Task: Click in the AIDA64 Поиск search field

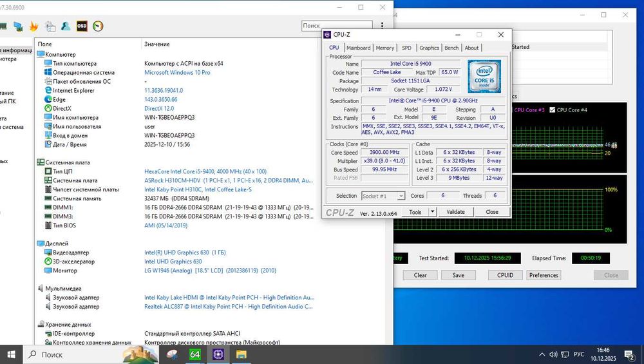Action: 337,26
